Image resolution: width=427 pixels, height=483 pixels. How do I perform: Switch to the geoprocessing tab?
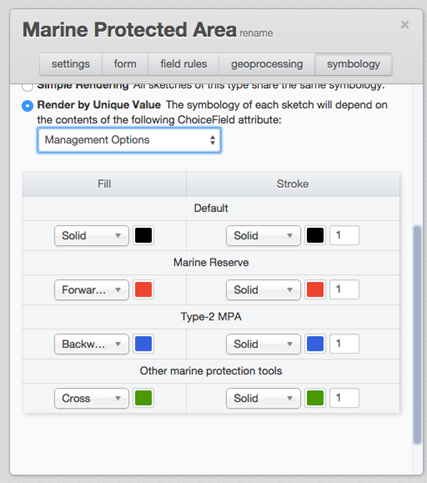(267, 64)
